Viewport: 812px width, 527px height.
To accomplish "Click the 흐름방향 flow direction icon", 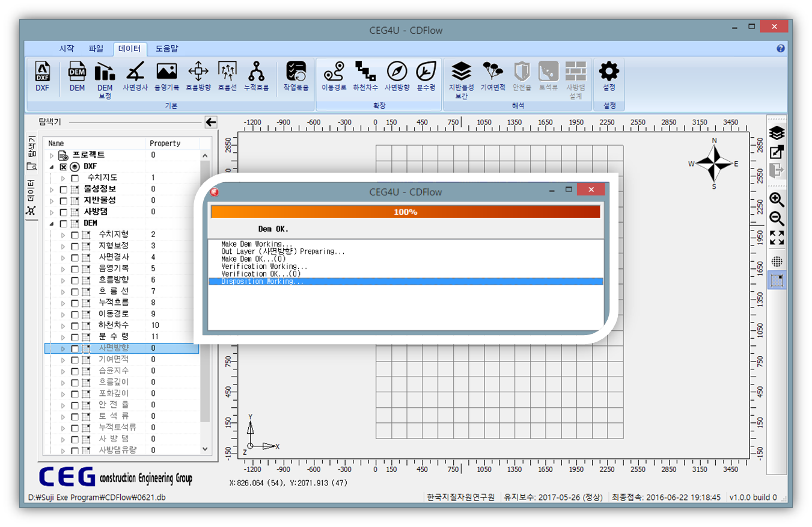I will tap(198, 76).
